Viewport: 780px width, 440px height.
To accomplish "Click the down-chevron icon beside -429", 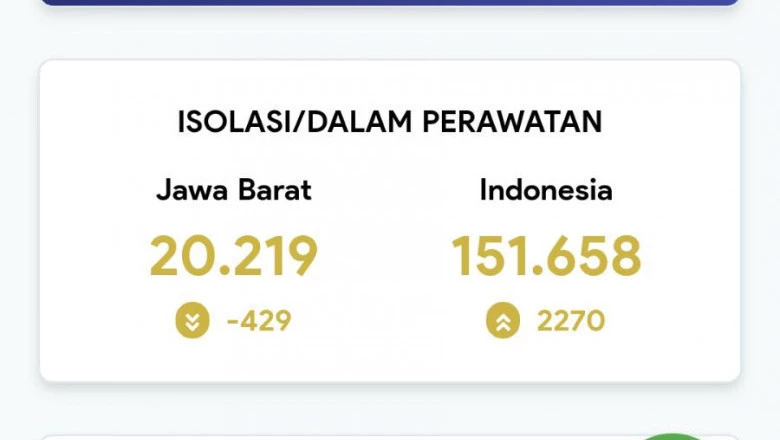I will [x=193, y=320].
